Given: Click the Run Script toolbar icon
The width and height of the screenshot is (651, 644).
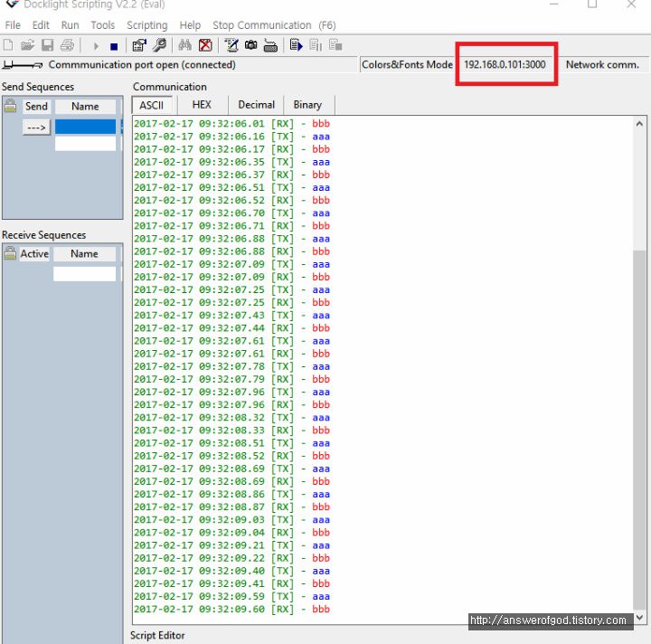Looking at the screenshot, I should [x=296, y=45].
